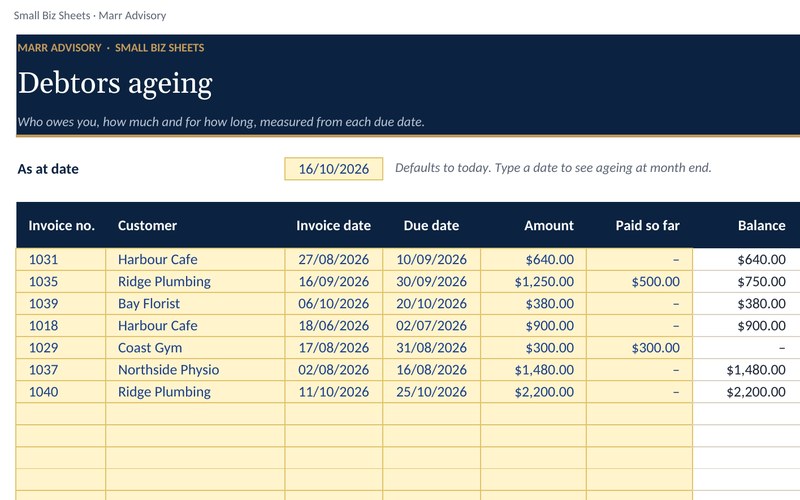Click the Paid so far column header
Image resolution: width=800 pixels, height=500 pixels.
pos(640,226)
